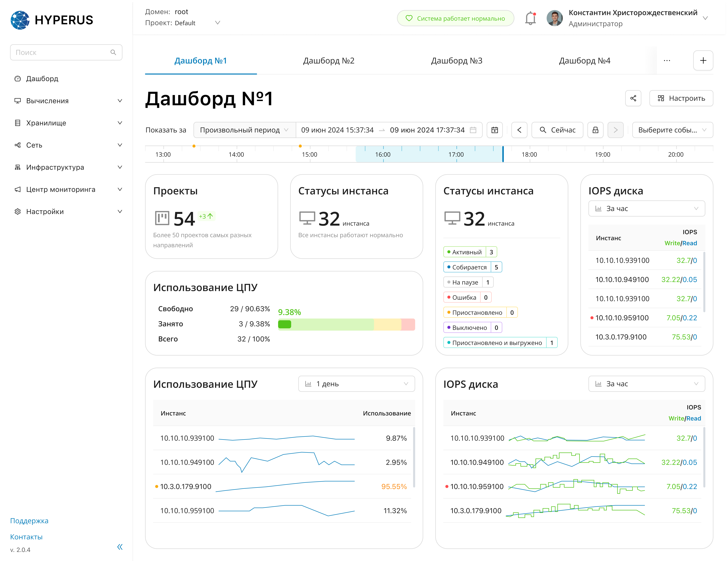The image size is (728, 561).
Task: Click the Ошибка status tag
Action: (467, 297)
